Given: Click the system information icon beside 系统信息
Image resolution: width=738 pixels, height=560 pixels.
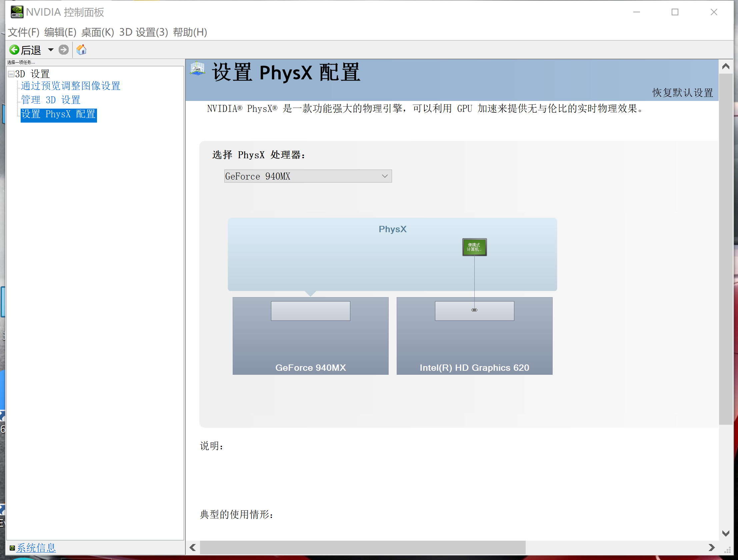Looking at the screenshot, I should point(12,548).
